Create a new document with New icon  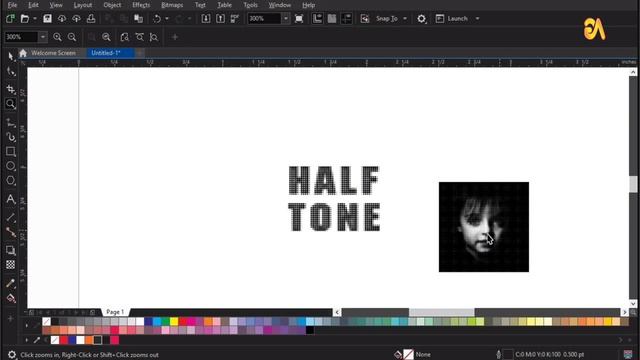click(10, 18)
